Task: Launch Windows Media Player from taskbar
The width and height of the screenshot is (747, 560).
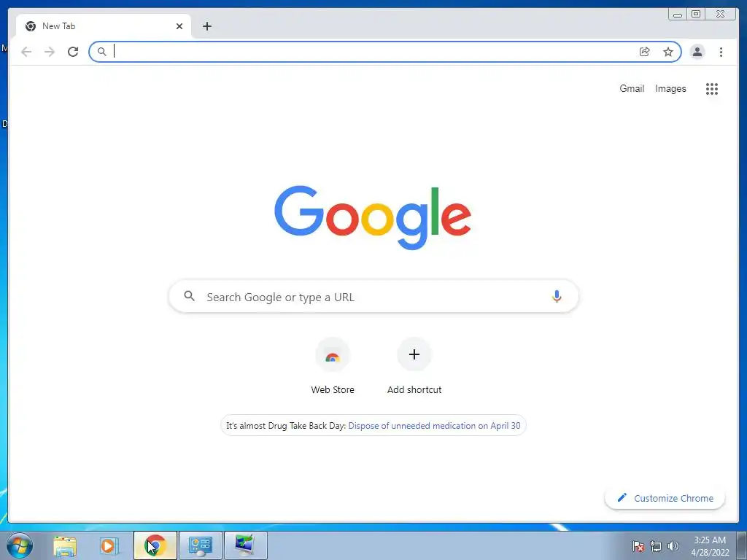Action: click(109, 545)
